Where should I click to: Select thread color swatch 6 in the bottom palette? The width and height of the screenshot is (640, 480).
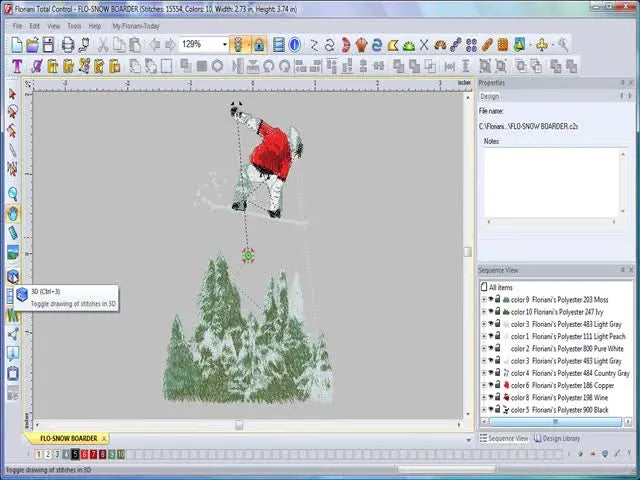pyautogui.click(x=84, y=454)
